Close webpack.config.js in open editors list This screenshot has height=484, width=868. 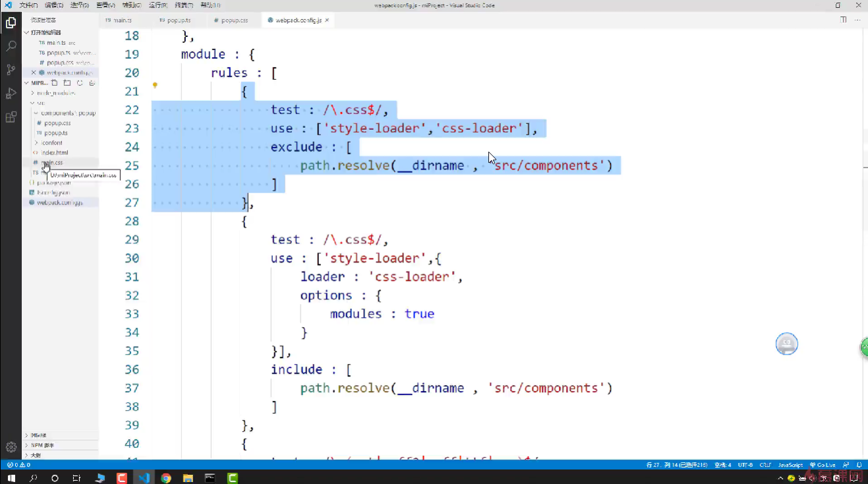pos(34,73)
